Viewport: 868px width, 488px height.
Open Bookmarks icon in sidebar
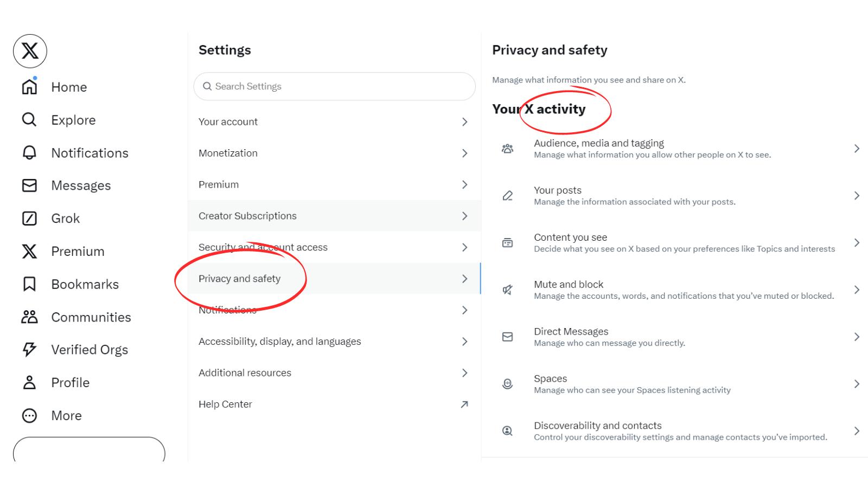pos(29,284)
